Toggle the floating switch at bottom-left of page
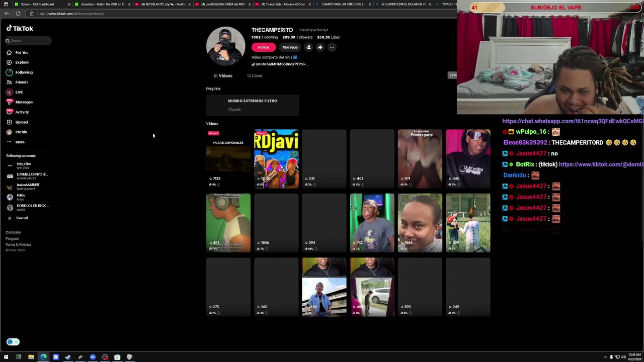The height and width of the screenshot is (362, 644). (x=13, y=342)
